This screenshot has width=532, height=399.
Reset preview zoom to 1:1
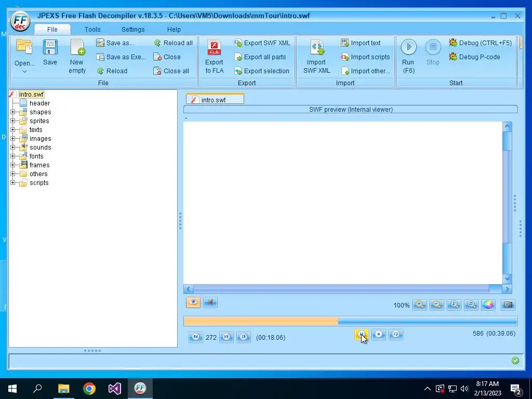[454, 304]
